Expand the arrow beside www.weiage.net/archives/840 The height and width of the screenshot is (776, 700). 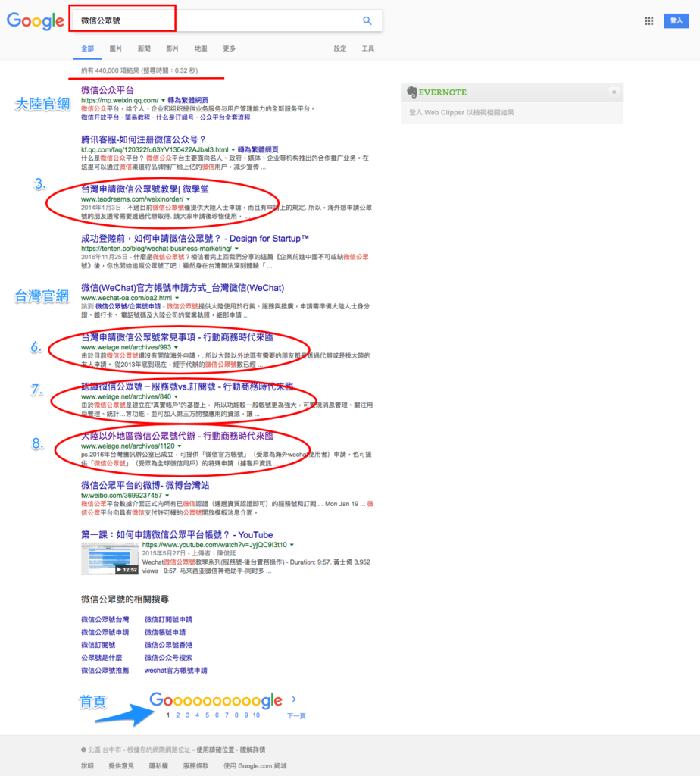(x=176, y=397)
